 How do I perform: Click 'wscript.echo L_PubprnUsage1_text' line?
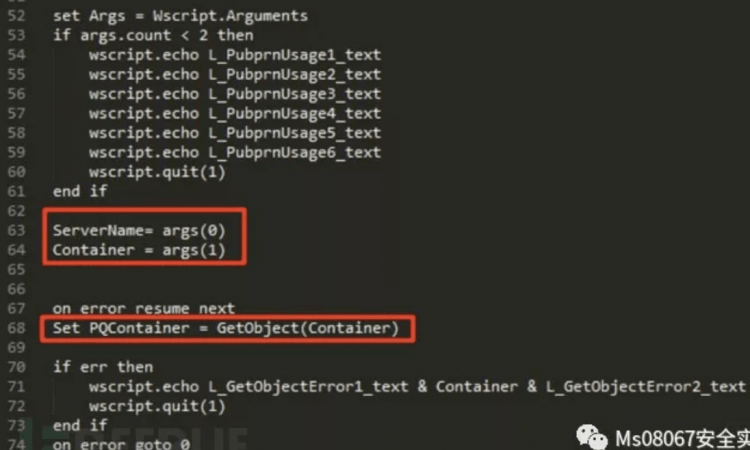point(235,55)
